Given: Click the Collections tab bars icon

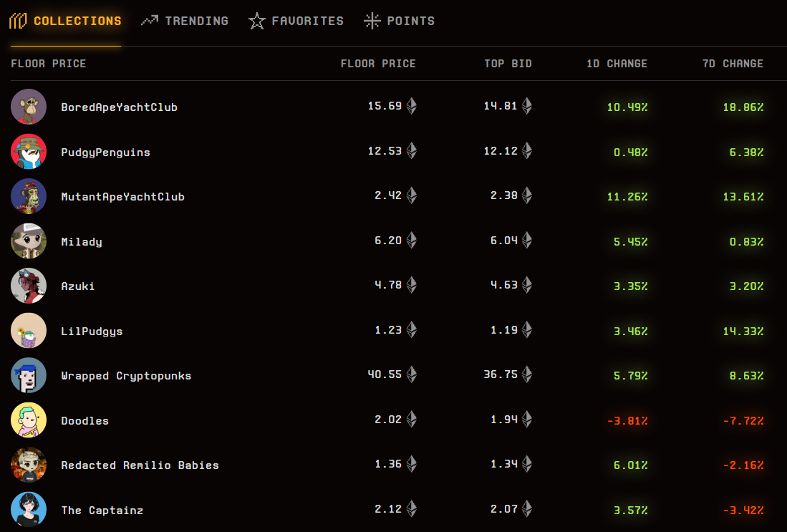Looking at the screenshot, I should point(18,21).
